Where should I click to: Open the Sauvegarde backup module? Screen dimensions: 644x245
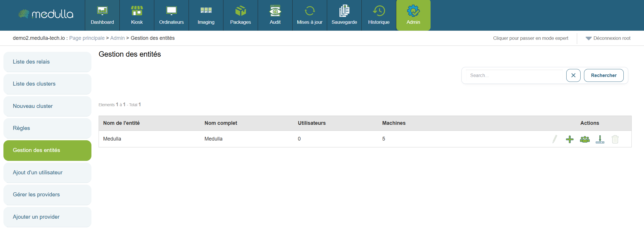[x=344, y=15]
